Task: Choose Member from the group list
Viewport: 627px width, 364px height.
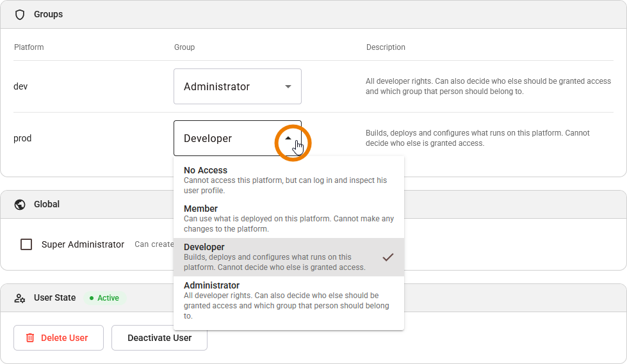Action: pyautogui.click(x=289, y=219)
